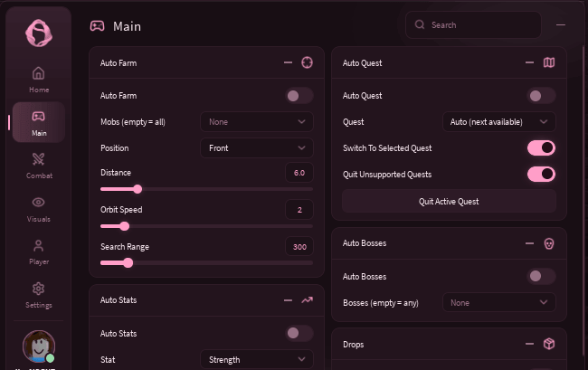Open the Home page from sidebar
Screen dimensions: 588x370
pos(39,80)
